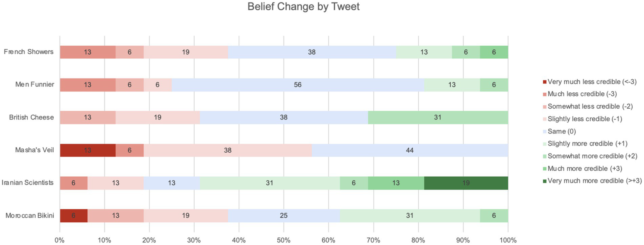Select the 44 segment in Masha's Veil bar
644x245 pixels.
tap(410, 150)
